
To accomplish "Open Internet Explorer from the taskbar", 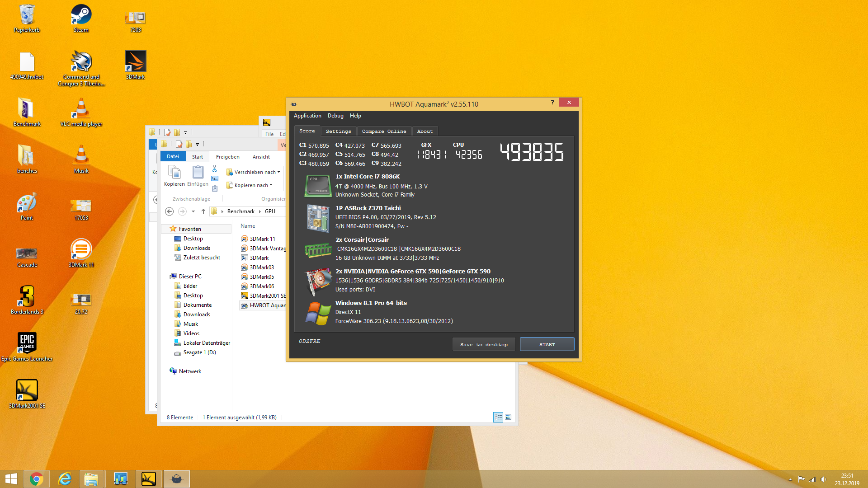I will click(x=65, y=479).
